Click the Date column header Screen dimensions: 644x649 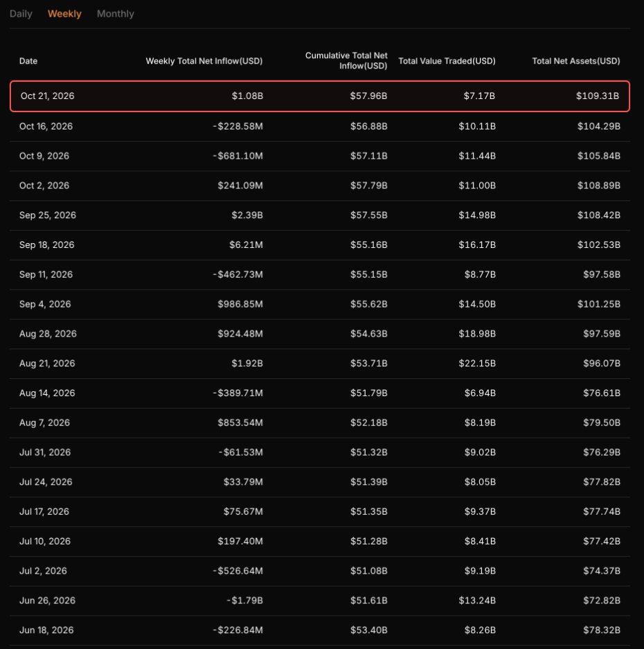[x=28, y=61]
